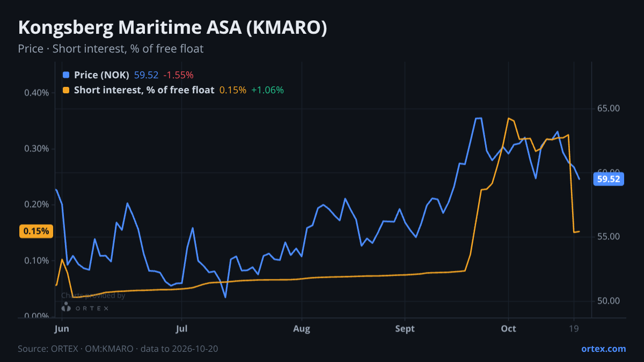This screenshot has height=362, width=644.
Task: Open the ortex.com link
Action: pos(603,349)
